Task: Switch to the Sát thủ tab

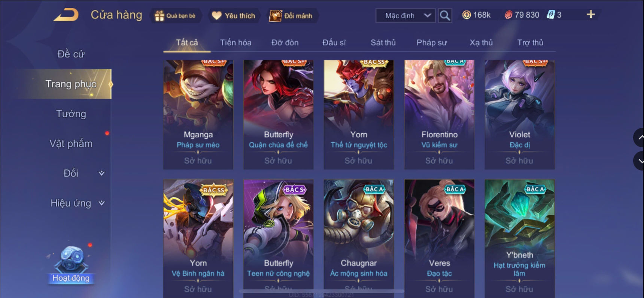Action: [x=383, y=43]
